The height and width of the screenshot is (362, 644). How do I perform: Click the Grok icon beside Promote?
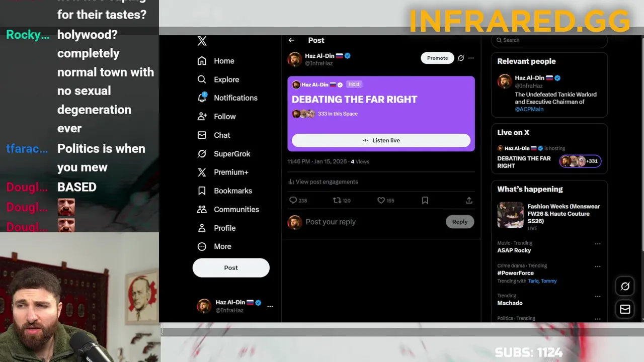461,58
